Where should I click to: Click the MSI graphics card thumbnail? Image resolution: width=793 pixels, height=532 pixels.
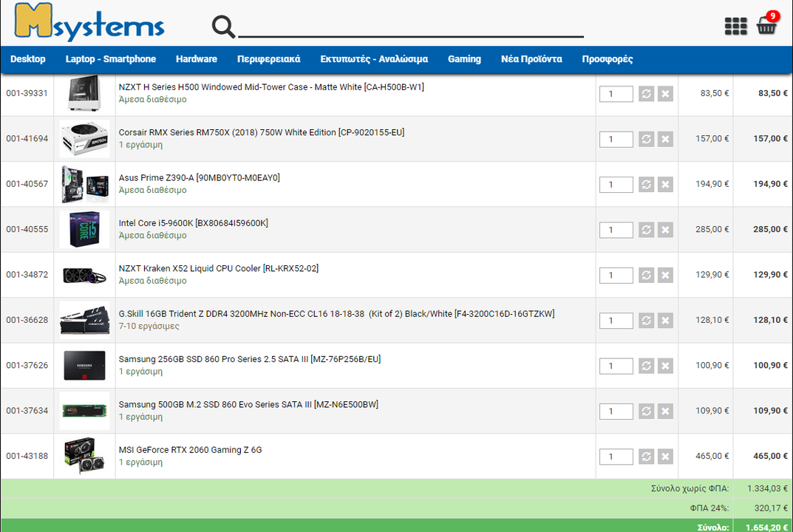click(84, 456)
